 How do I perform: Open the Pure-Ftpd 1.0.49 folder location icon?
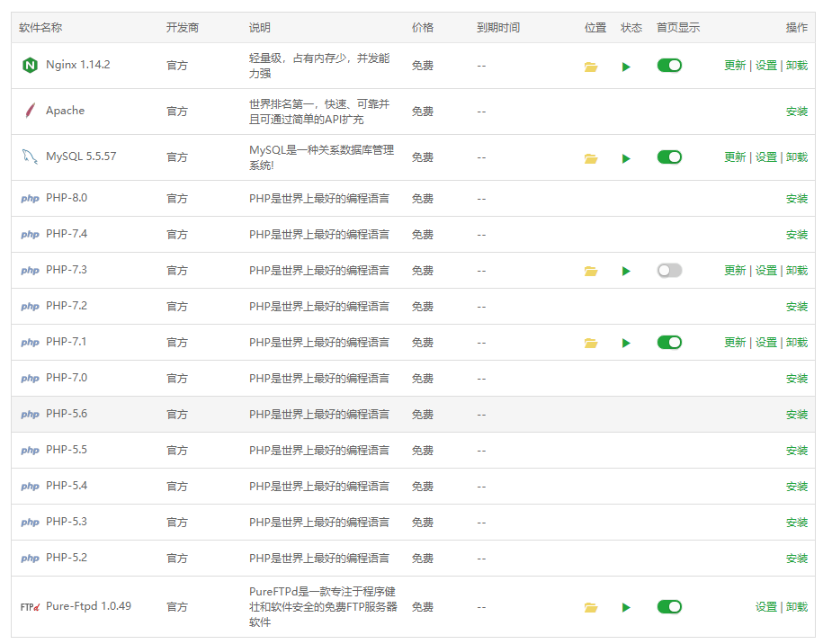[591, 607]
